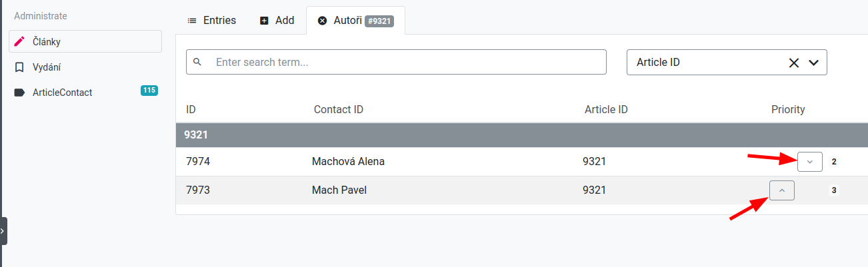Click the magnifier search icon
The image size is (868, 267).
pos(197,62)
